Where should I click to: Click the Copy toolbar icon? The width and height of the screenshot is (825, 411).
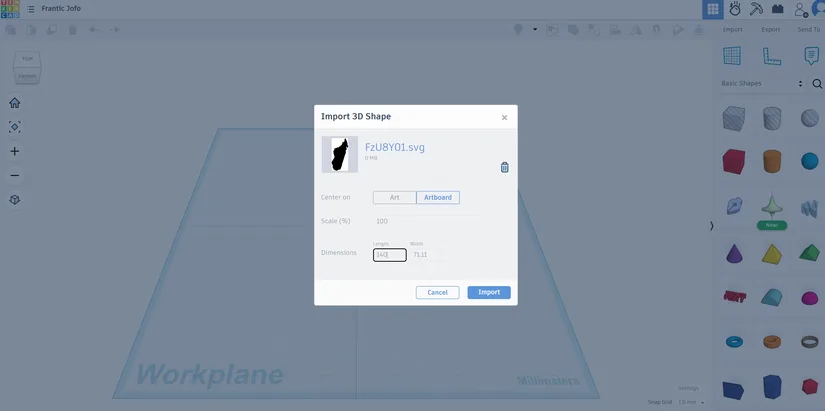[9, 30]
